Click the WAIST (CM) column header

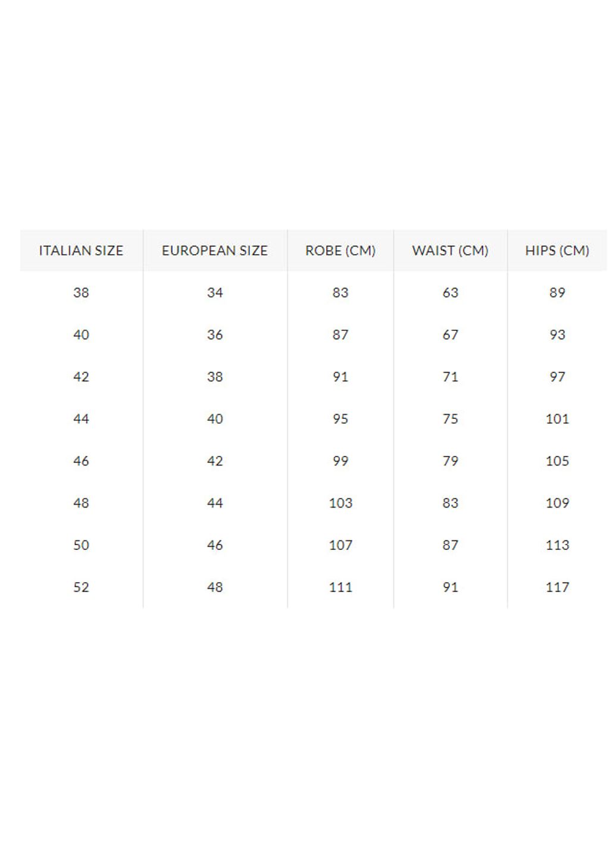pos(451,251)
